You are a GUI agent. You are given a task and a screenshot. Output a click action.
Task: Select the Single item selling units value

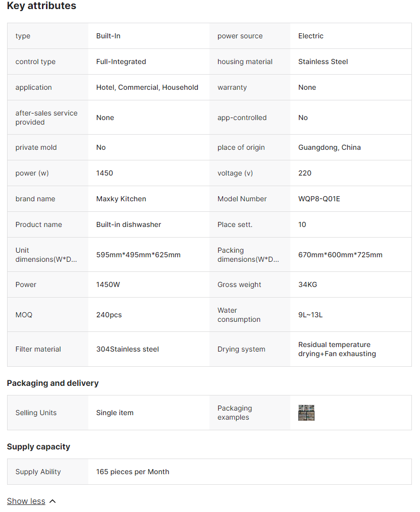coord(115,413)
